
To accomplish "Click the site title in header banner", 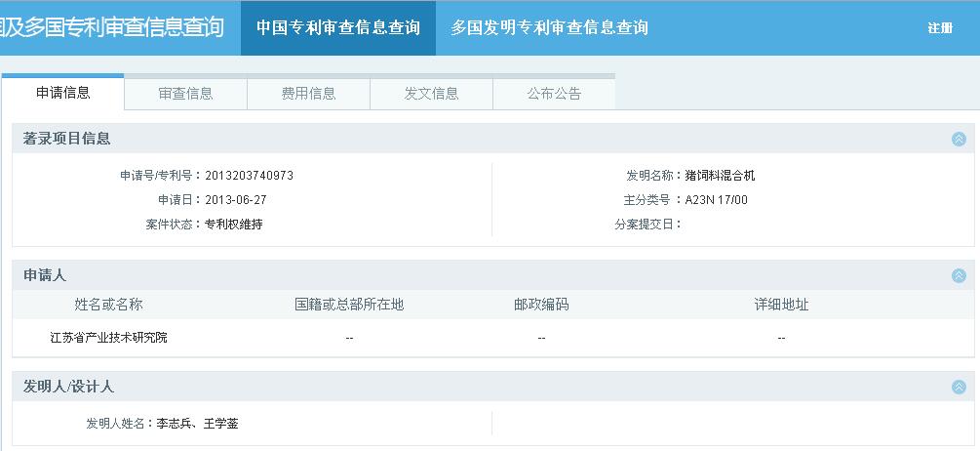I will (113, 27).
